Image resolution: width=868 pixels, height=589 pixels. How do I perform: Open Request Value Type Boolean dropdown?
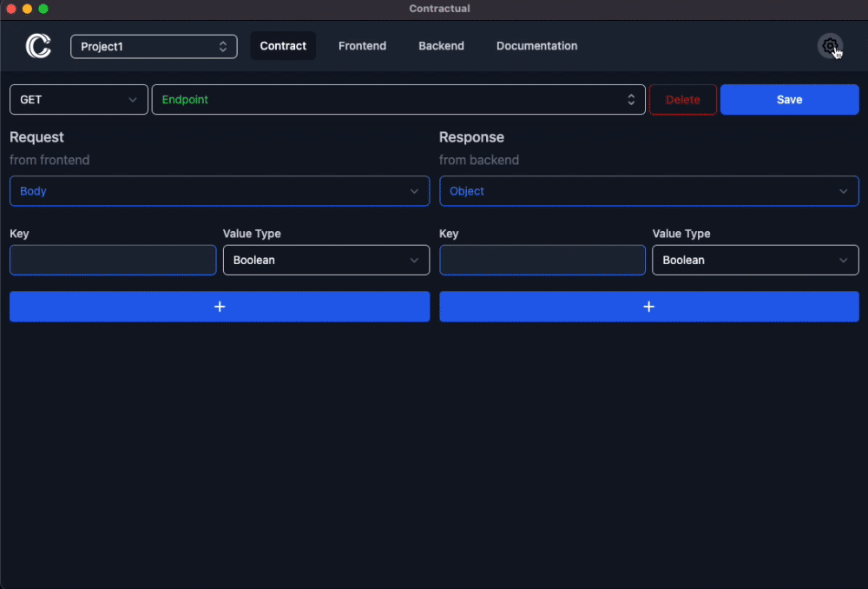click(x=326, y=260)
